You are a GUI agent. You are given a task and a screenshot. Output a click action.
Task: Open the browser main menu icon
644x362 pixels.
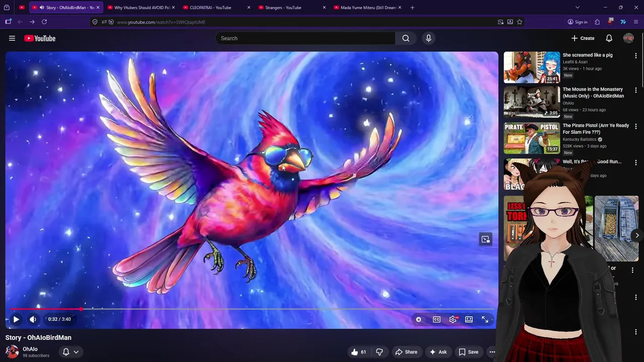[x=636, y=22]
